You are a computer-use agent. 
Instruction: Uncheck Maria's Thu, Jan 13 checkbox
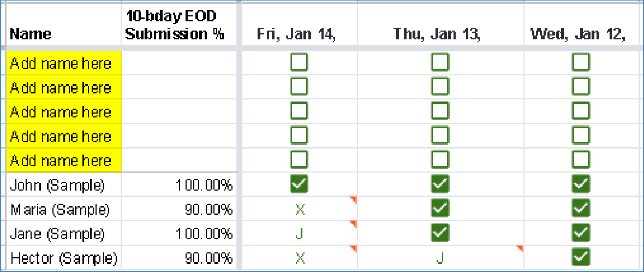coord(440,209)
